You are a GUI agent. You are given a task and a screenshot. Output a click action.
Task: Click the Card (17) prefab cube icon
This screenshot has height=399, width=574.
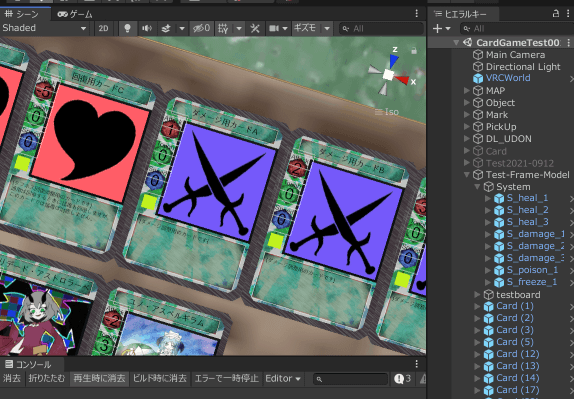[x=489, y=390]
